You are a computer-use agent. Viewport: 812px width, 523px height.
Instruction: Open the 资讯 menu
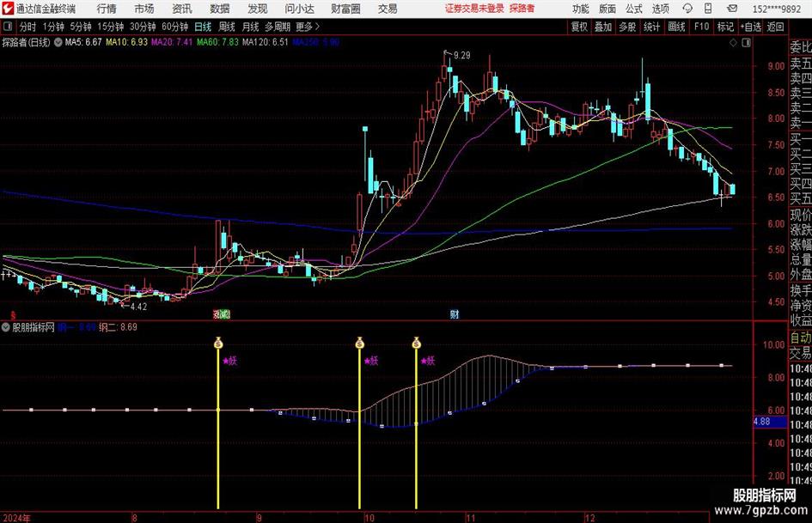[x=182, y=9]
